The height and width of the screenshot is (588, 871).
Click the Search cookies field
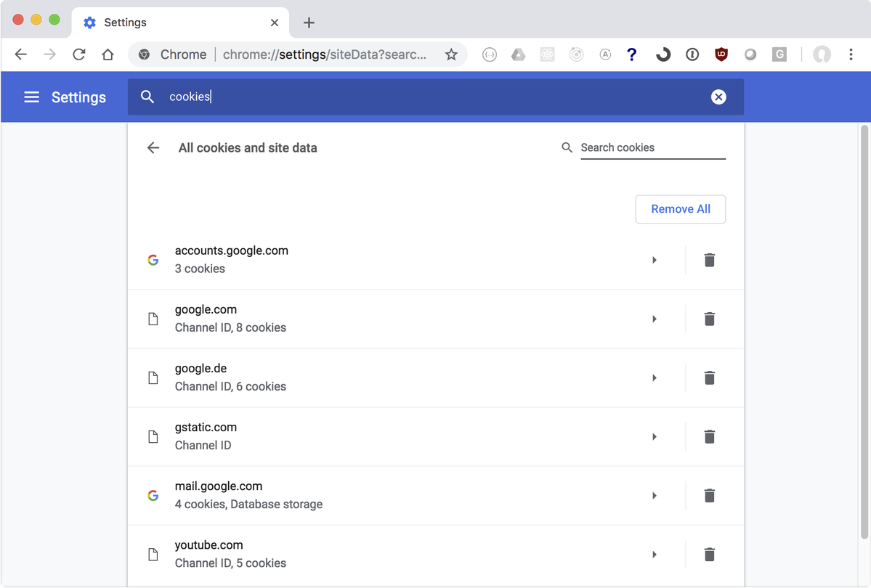point(652,147)
